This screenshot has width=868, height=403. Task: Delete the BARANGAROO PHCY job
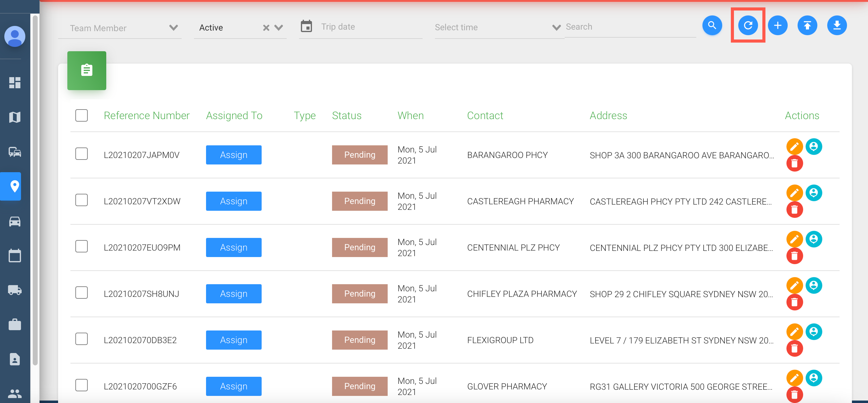click(x=794, y=163)
